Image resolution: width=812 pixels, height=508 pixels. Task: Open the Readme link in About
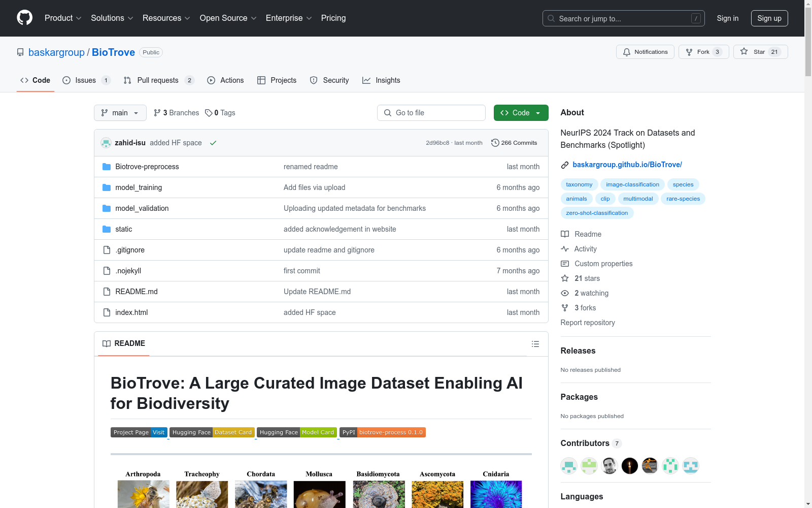581,234
